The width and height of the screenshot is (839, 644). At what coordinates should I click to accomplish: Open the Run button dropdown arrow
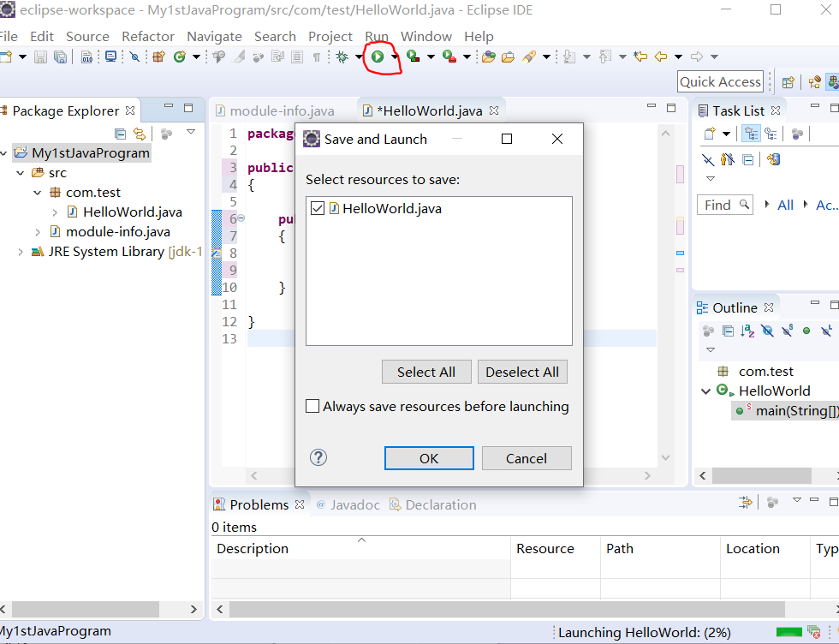395,57
